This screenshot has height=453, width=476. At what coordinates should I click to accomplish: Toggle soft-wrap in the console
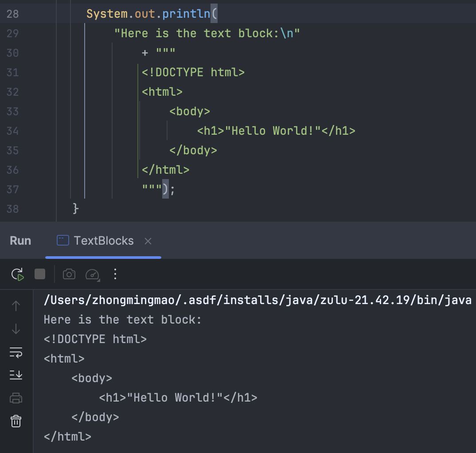(16, 352)
